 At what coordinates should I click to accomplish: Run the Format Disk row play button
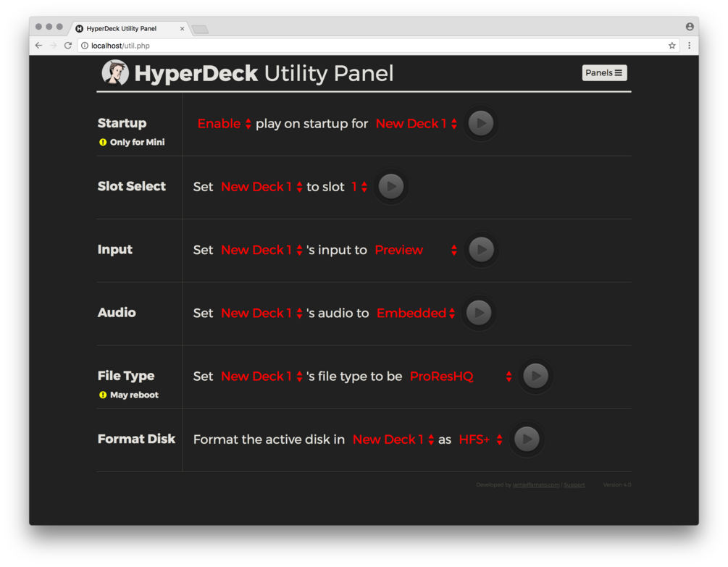point(527,439)
